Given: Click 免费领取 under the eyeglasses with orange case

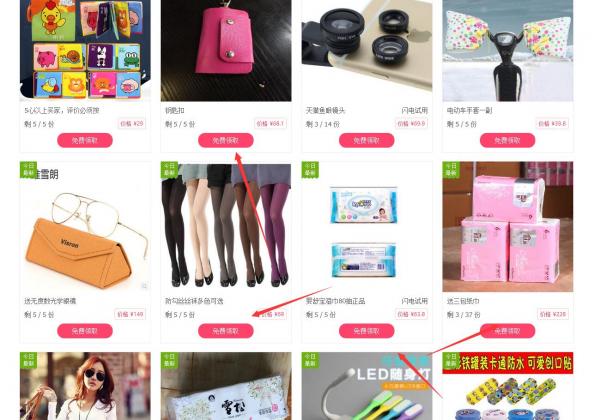Looking at the screenshot, I should click(x=85, y=331).
